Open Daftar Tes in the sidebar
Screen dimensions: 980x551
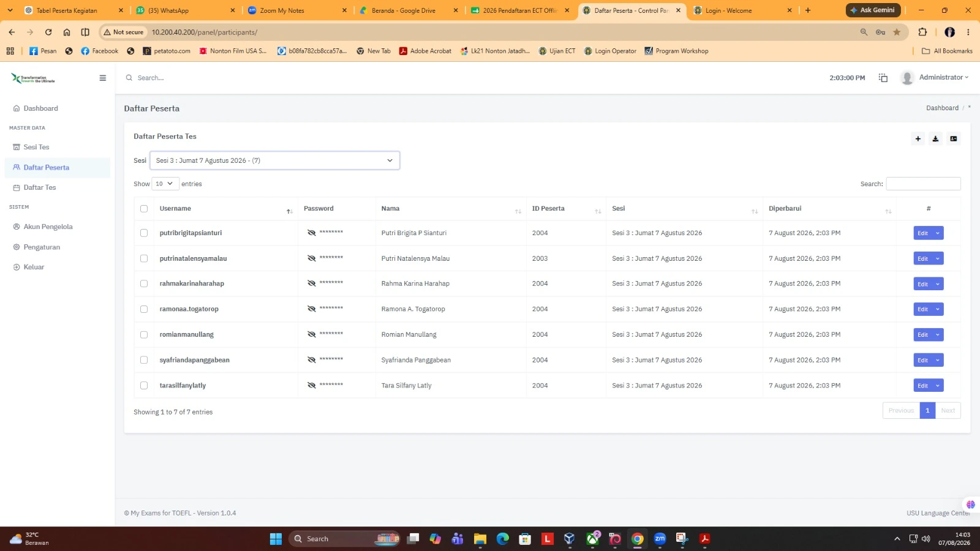[x=39, y=187]
